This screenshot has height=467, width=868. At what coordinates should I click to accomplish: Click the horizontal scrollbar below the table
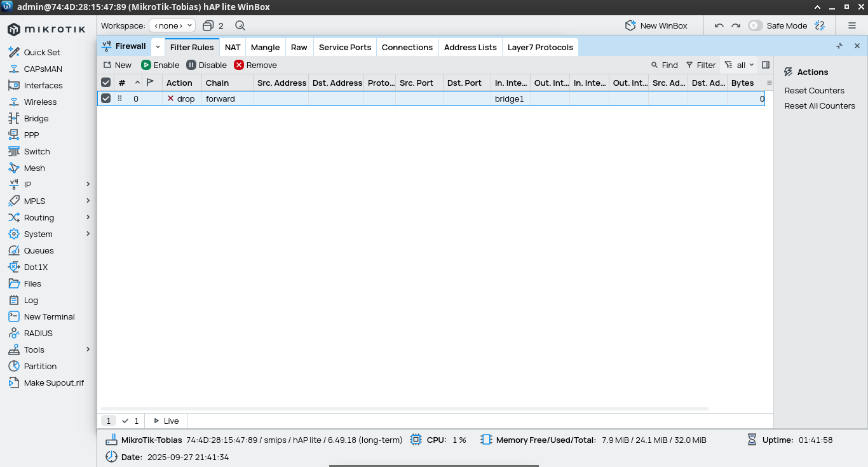tap(404, 409)
